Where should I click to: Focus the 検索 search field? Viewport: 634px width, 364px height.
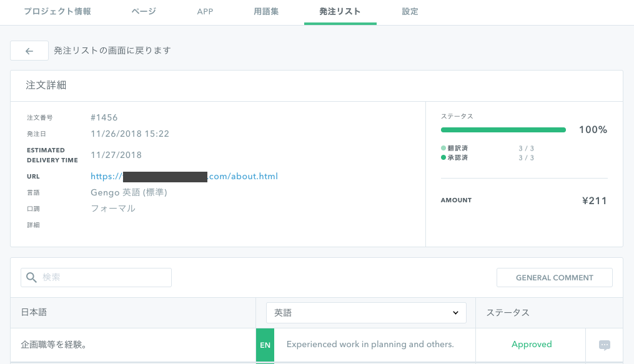pos(96,278)
